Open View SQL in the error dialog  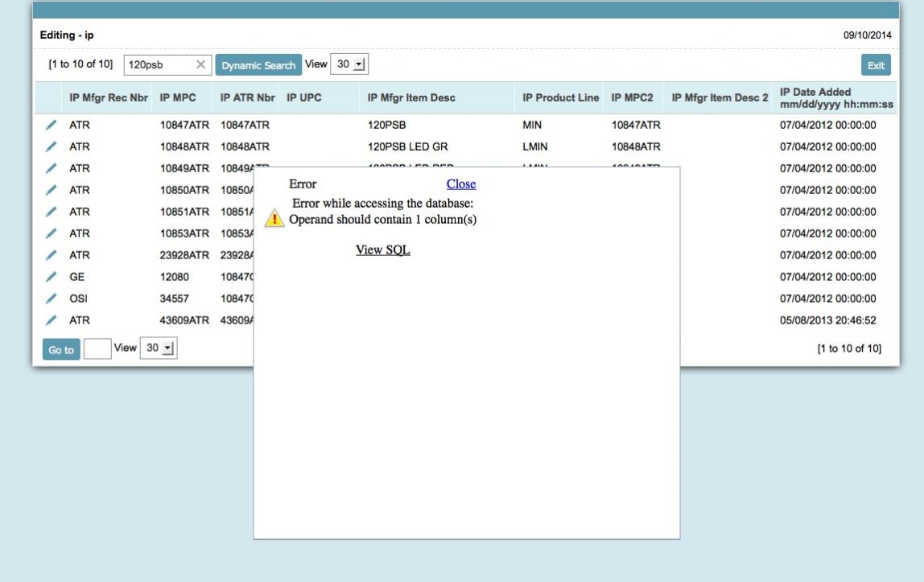click(384, 250)
